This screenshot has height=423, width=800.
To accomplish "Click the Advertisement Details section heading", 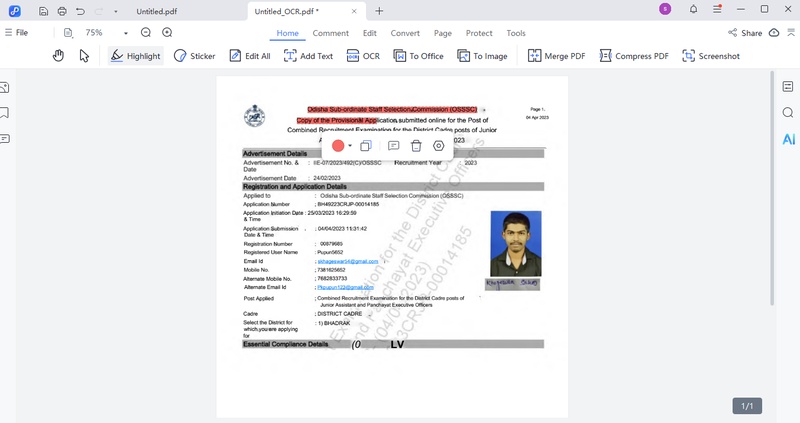I will coord(275,154).
